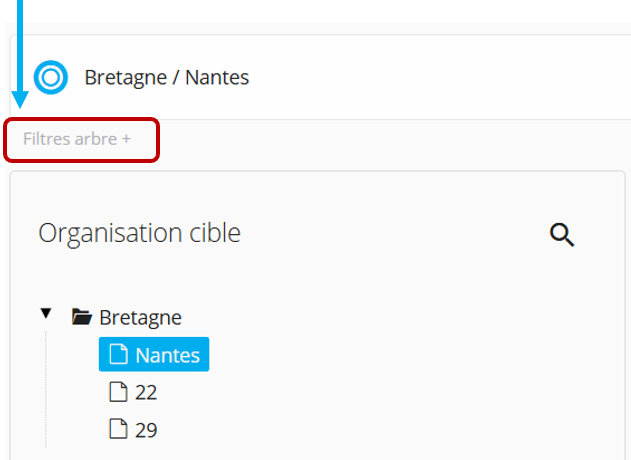Select the Bretagne folder label in tree
Screen dimensions: 631x460
tap(140, 318)
